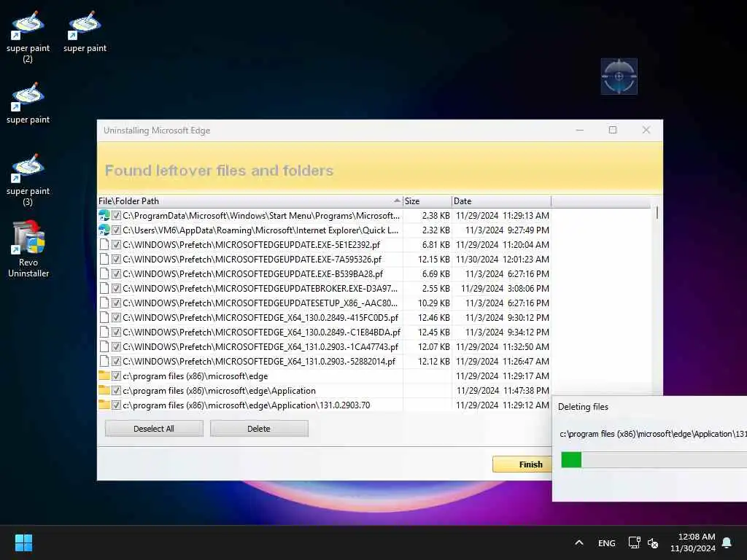Uncheck the c:\program files (x86)\microsoft\edge folder checkbox

[116, 376]
